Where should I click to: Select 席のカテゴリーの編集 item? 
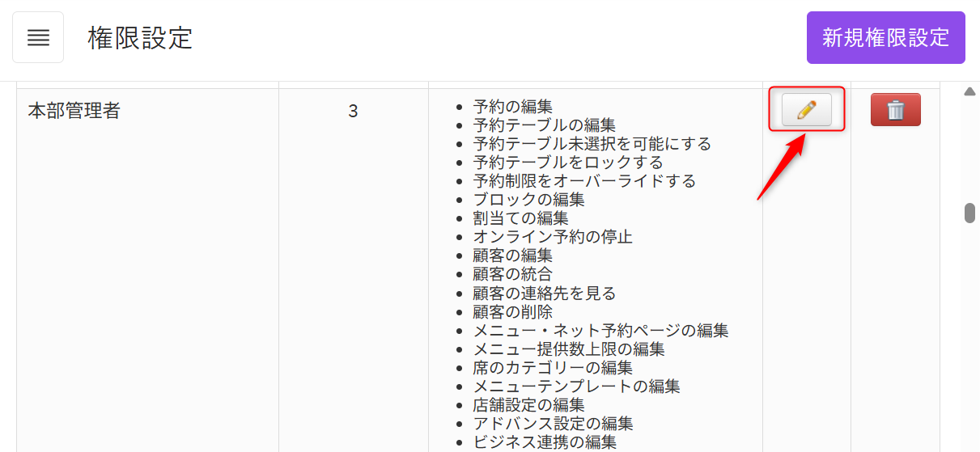553,367
